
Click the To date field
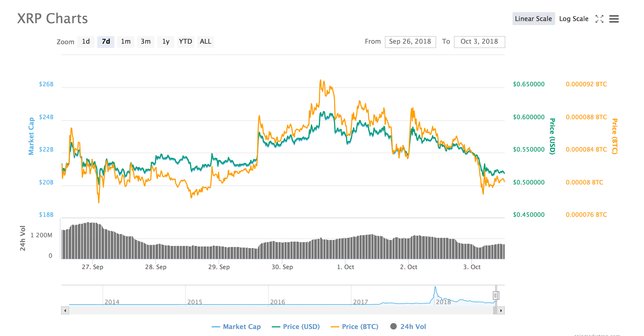[x=479, y=42]
